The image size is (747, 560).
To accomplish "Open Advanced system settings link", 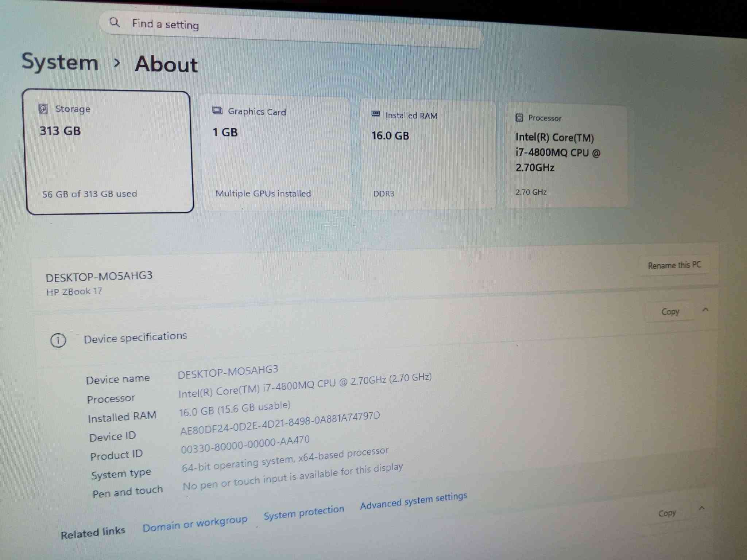I will tap(414, 501).
